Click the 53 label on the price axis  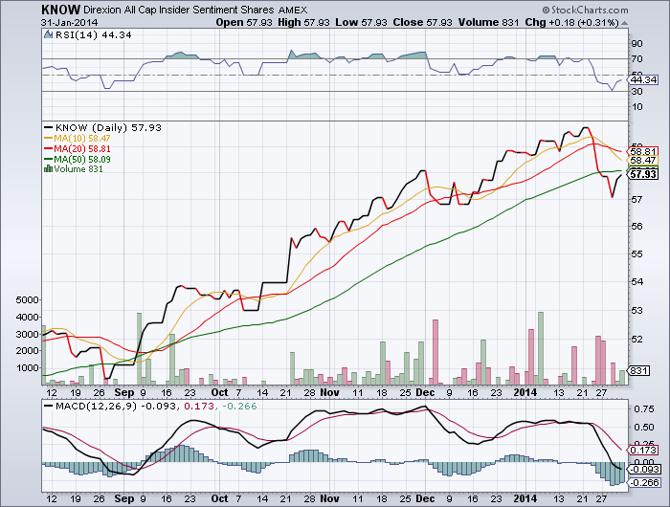coord(637,310)
